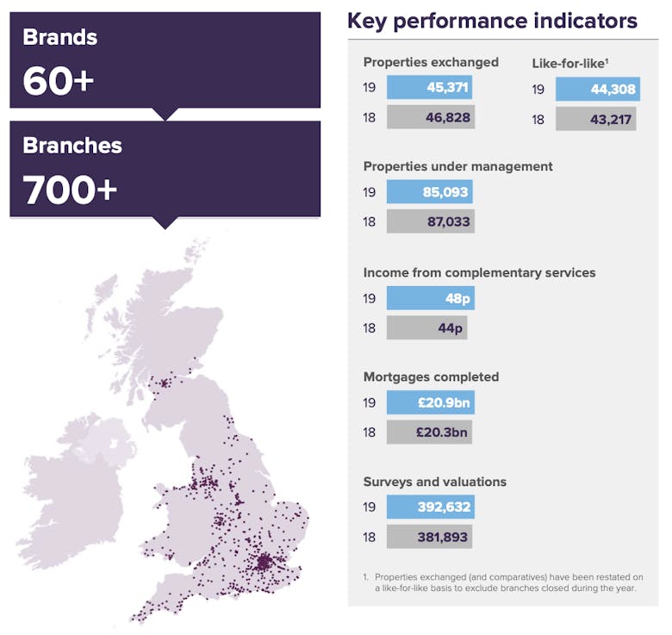
Task: Click the 381,893 surveys and valuations bar
Action: click(429, 536)
